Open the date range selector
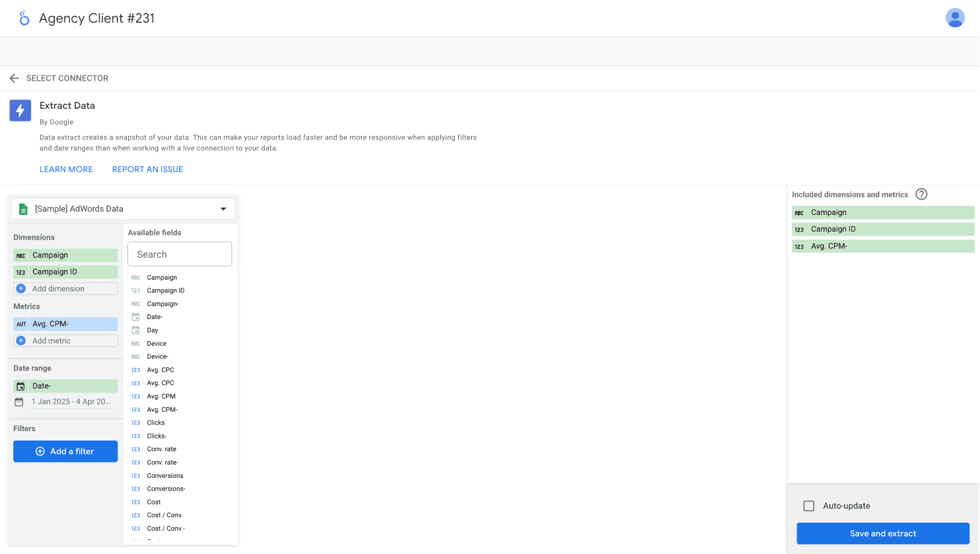 pos(72,401)
